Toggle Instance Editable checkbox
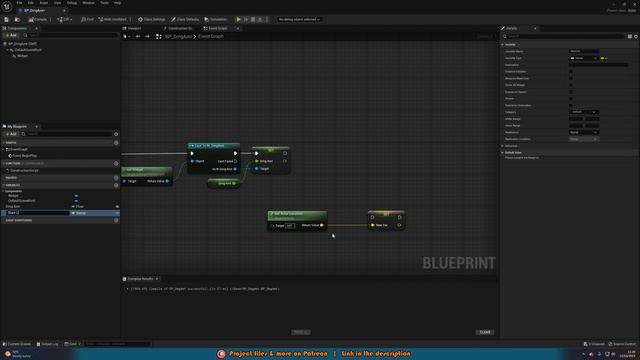 point(571,72)
